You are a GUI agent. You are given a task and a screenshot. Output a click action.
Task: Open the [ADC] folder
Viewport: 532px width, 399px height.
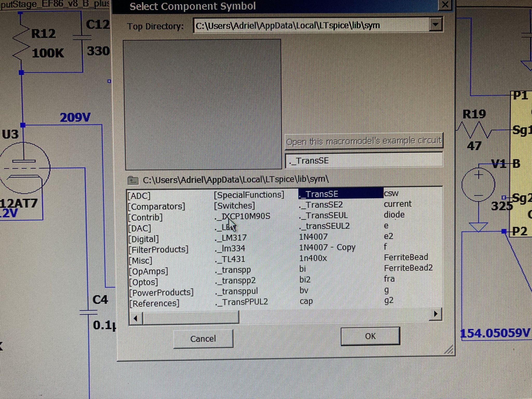click(x=139, y=196)
